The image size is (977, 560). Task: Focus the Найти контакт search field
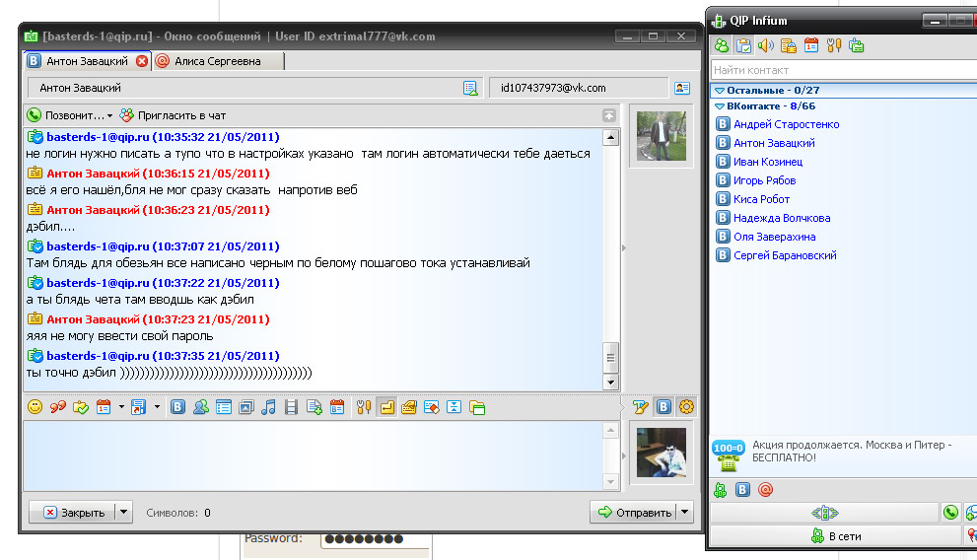click(844, 70)
